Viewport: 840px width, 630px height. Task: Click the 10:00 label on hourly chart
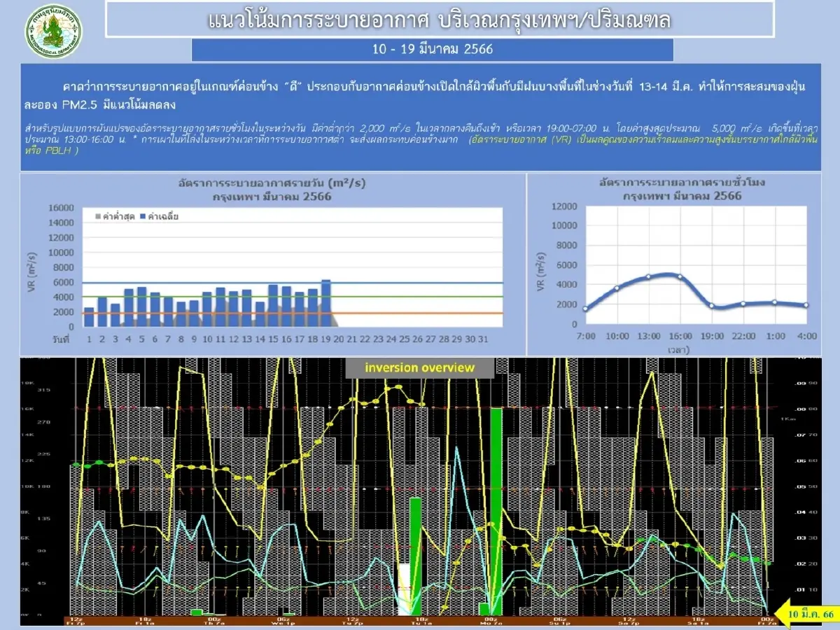[617, 336]
